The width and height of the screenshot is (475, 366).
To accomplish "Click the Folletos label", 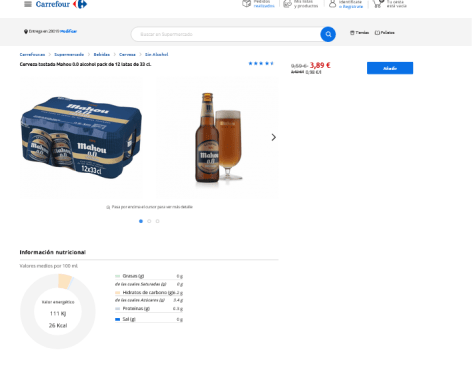I will (387, 33).
